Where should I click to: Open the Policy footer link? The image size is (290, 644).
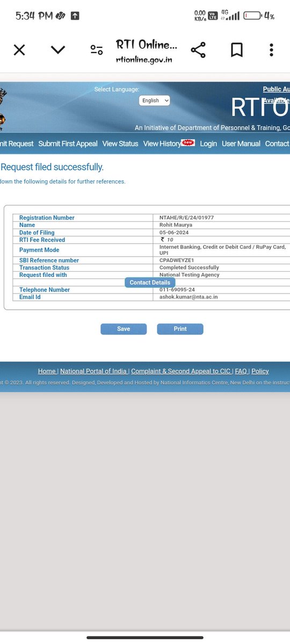(260, 371)
